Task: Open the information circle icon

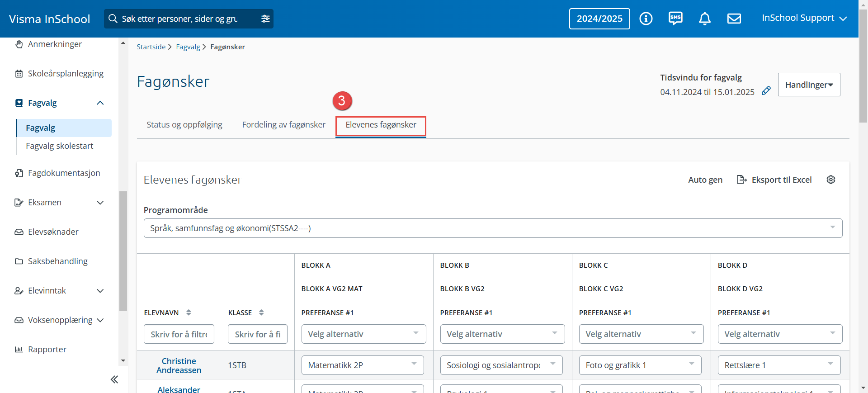Action: pos(646,19)
